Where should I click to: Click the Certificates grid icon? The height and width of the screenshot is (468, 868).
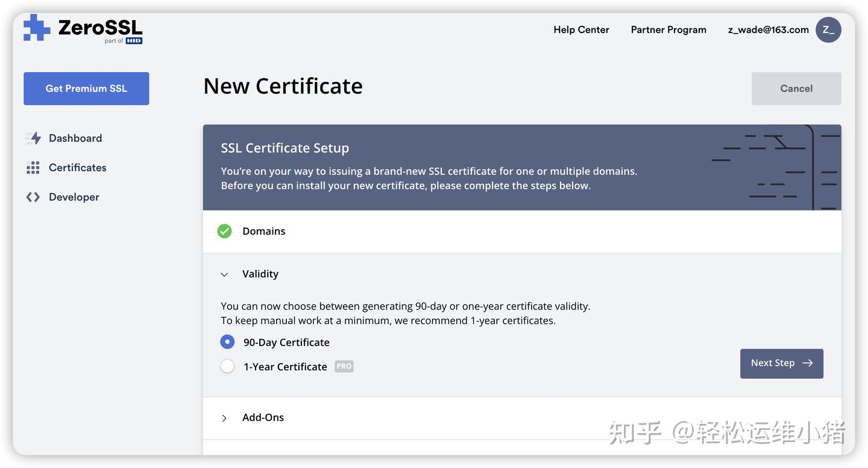[x=33, y=168]
